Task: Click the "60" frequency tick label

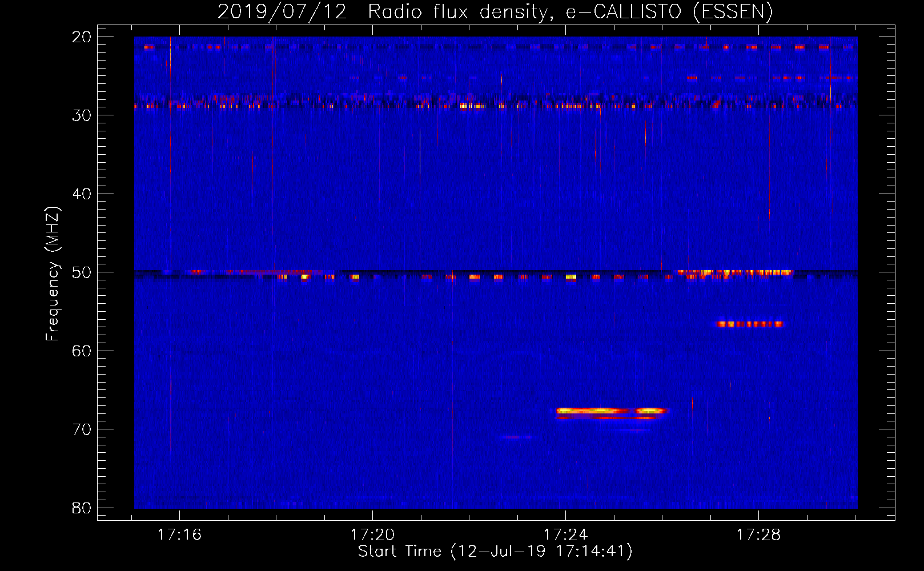Action: pos(82,351)
